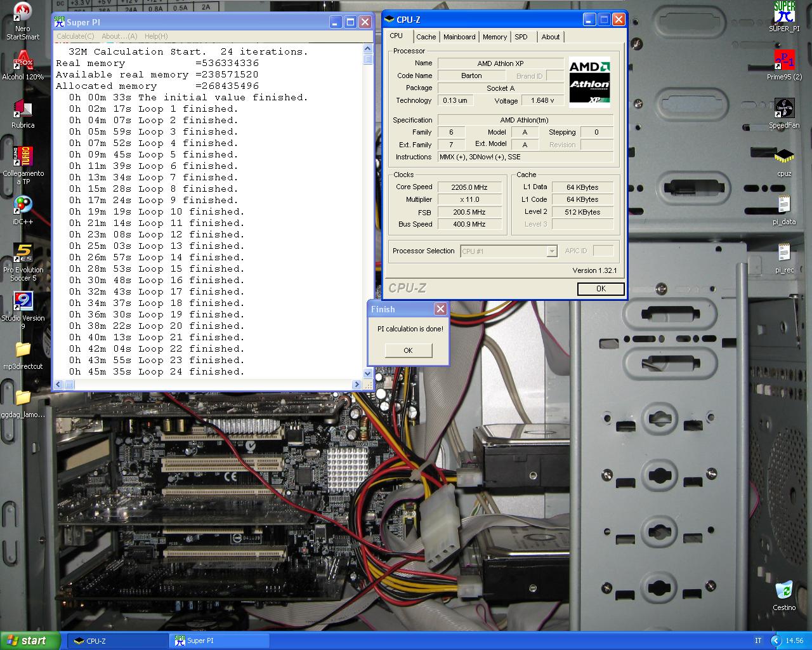The image size is (812, 650).
Task: Open the Prime95 (2) shortcut
Action: 784,65
